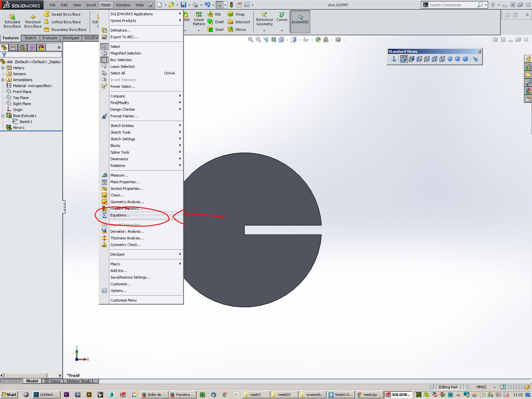Open the 3D Views bottom tab
The width and height of the screenshot is (532, 399).
(x=52, y=381)
